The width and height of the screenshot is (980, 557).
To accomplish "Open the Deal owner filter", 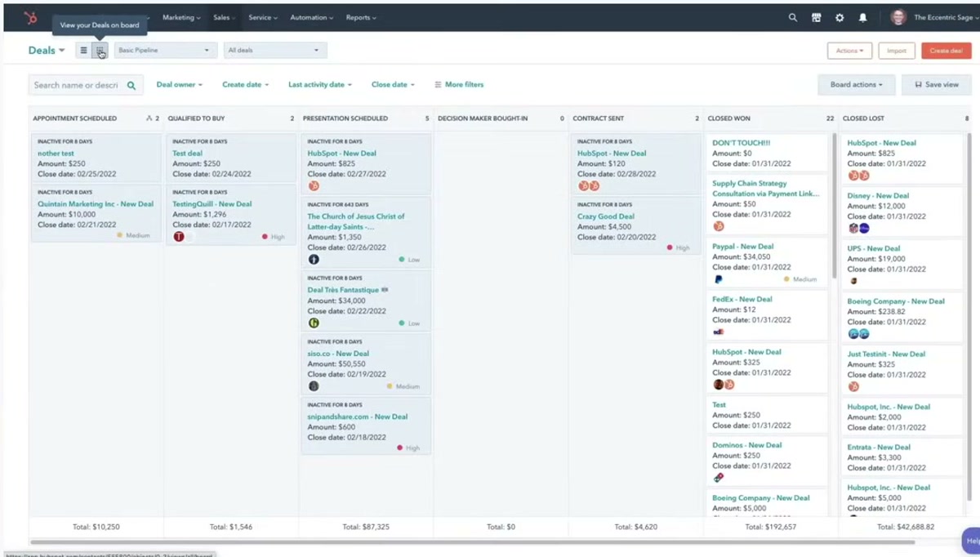I will click(x=180, y=85).
